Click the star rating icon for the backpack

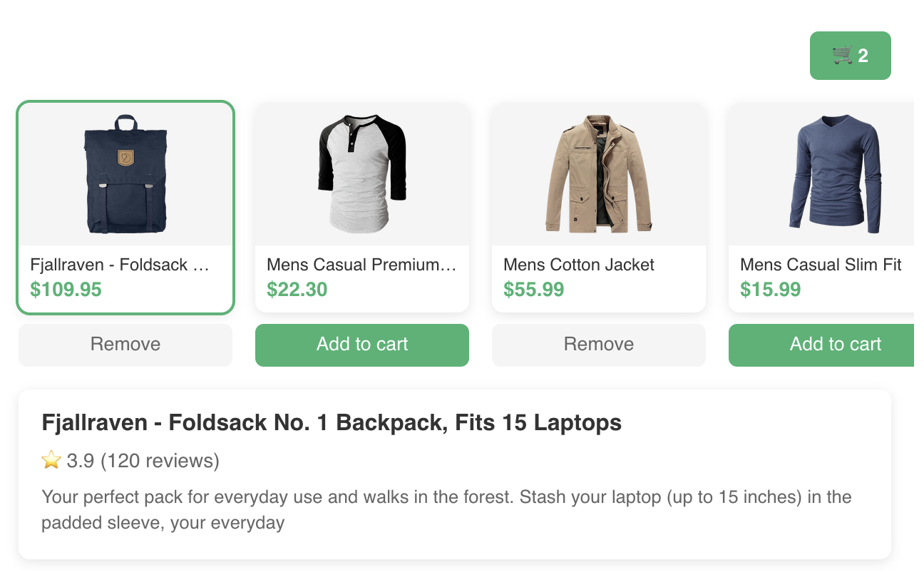tap(50, 460)
